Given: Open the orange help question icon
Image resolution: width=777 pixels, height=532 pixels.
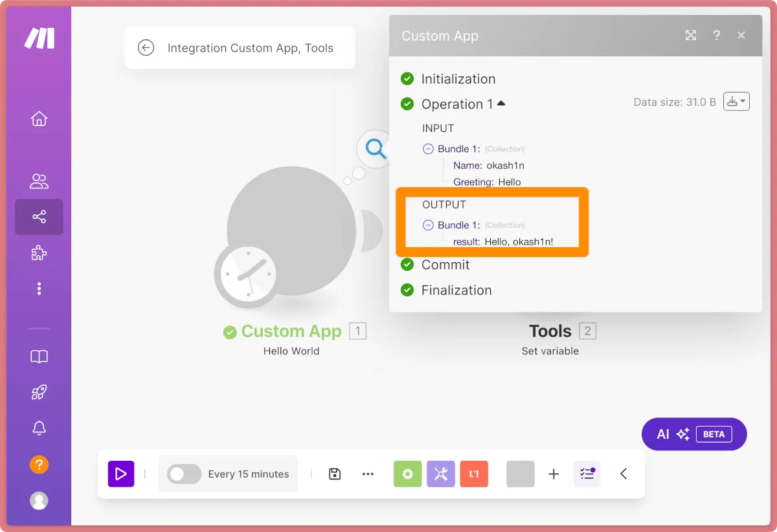Looking at the screenshot, I should (x=39, y=465).
